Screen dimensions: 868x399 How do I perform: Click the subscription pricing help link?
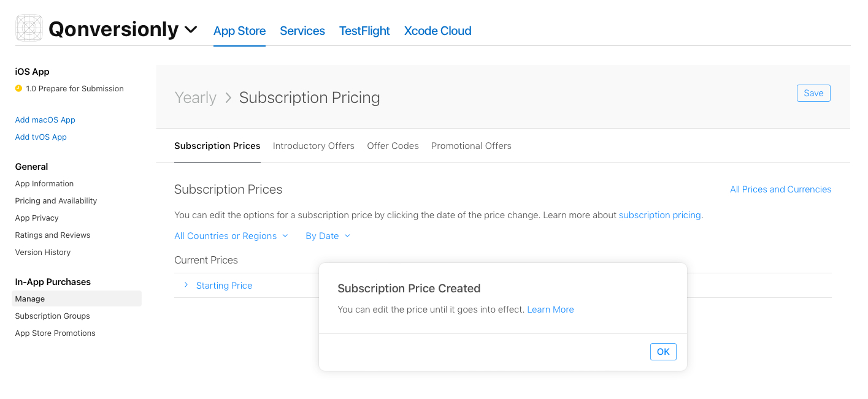pyautogui.click(x=659, y=215)
